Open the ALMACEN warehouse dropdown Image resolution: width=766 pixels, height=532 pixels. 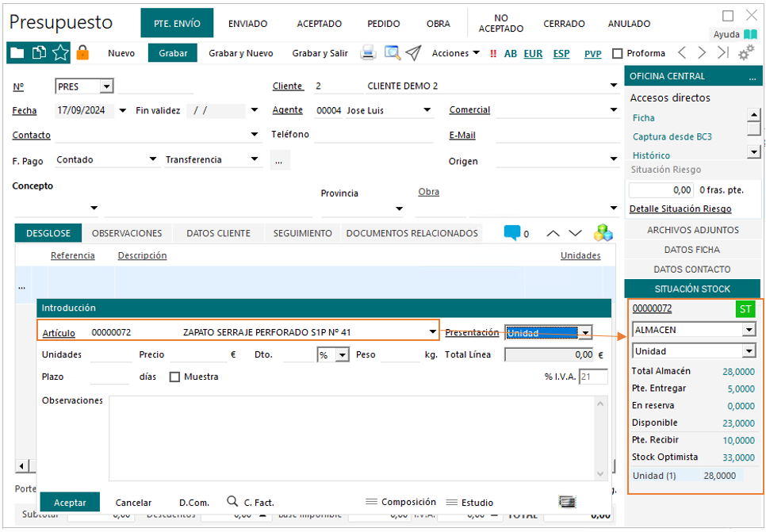(749, 330)
